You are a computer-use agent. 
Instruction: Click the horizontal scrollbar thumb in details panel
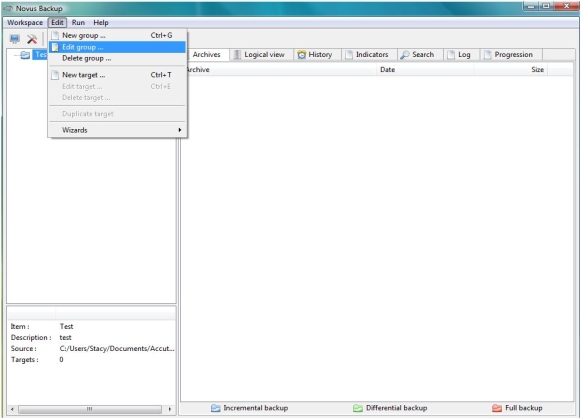[x=90, y=409]
